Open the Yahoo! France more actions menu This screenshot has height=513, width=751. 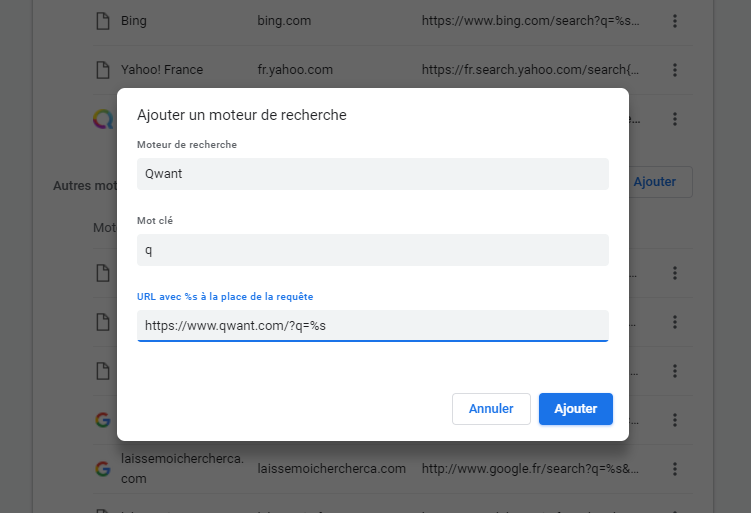[675, 70]
